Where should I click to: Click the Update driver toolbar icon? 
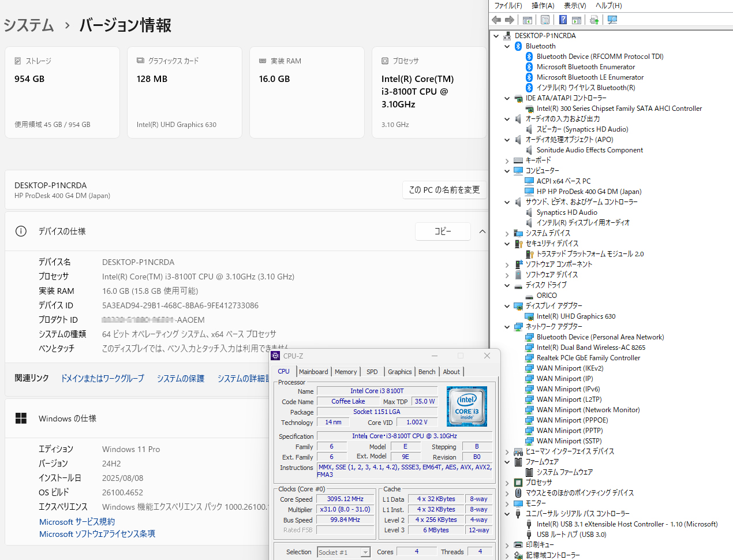pyautogui.click(x=594, y=20)
